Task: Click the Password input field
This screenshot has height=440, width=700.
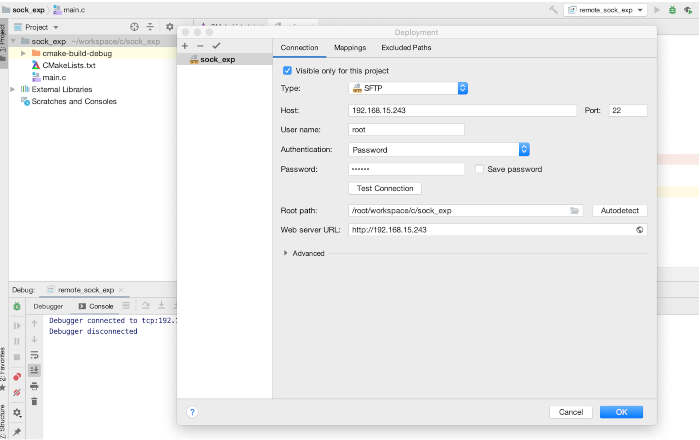Action: tap(406, 169)
